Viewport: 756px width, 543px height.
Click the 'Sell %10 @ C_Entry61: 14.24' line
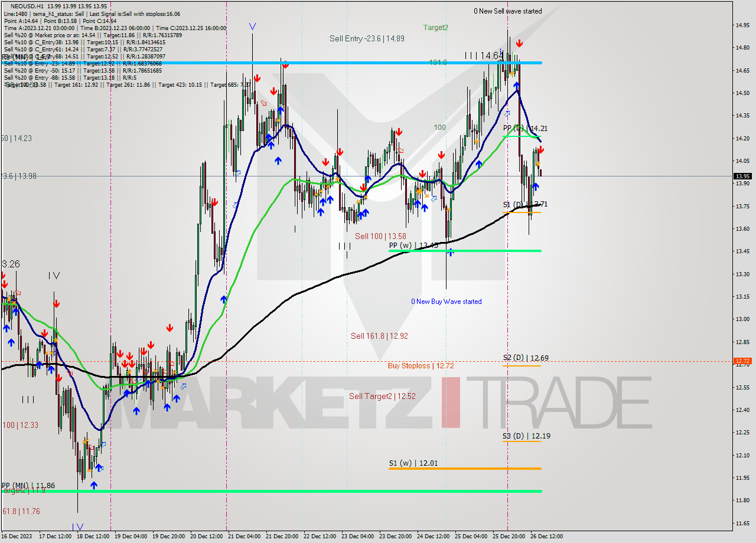[83, 49]
